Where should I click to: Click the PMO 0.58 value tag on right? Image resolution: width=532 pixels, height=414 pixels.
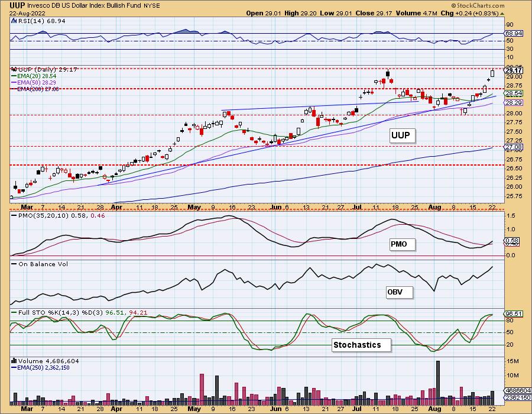click(x=512, y=241)
